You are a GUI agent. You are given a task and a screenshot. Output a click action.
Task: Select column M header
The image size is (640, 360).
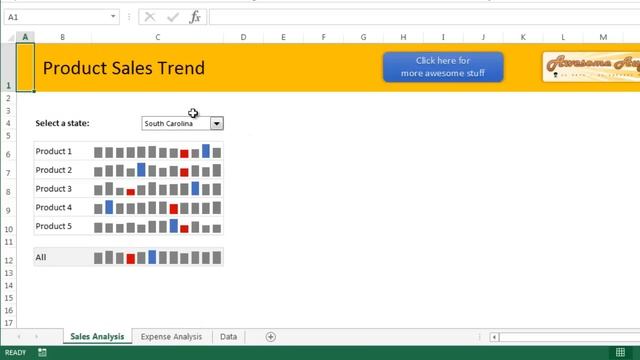603,37
